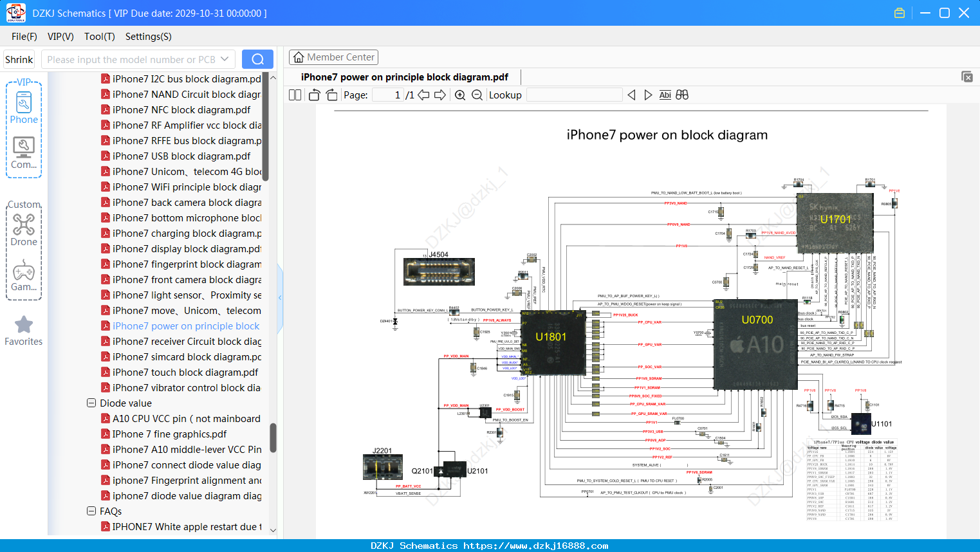Click the home icon in Member Center
The width and height of the screenshot is (980, 552).
tap(299, 57)
